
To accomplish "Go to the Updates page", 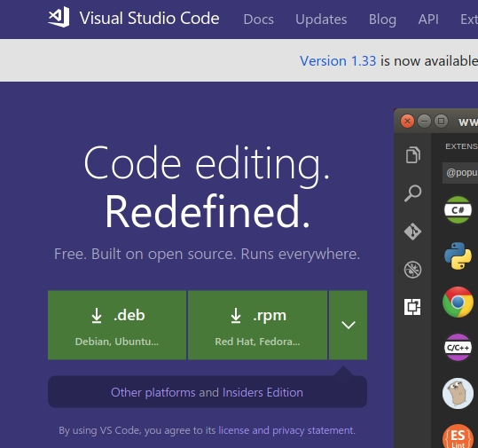I will coord(321,20).
